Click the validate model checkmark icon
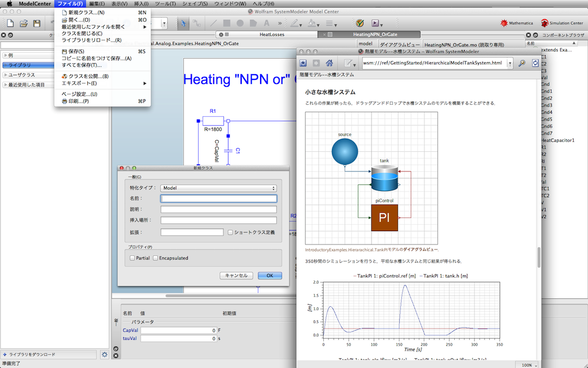Image resolution: width=588 pixels, height=368 pixels. click(360, 23)
